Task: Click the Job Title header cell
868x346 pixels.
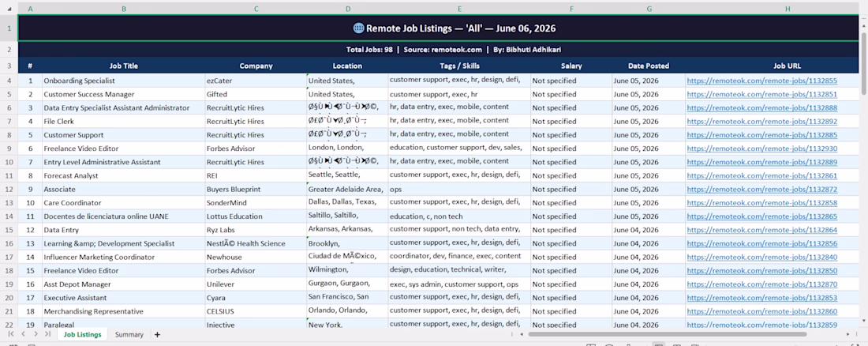Action: (x=123, y=66)
